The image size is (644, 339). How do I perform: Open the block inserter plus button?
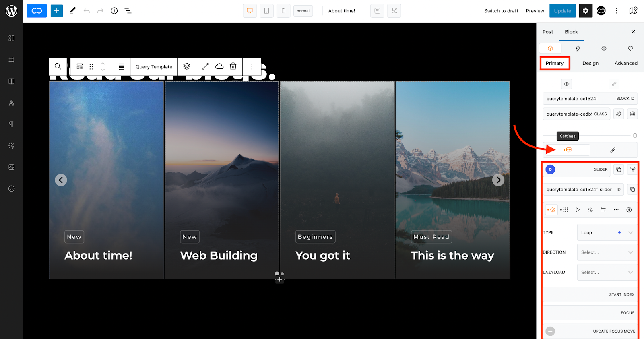(x=57, y=11)
